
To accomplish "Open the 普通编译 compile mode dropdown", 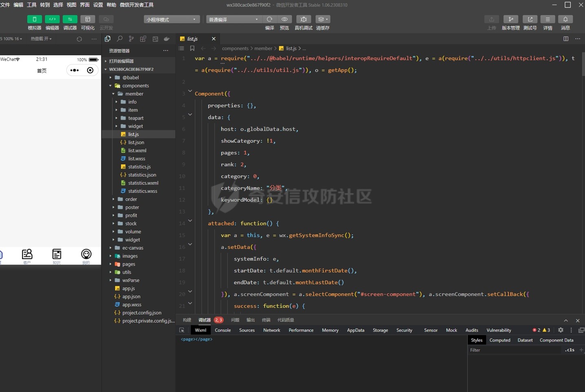I will pyautogui.click(x=233, y=20).
